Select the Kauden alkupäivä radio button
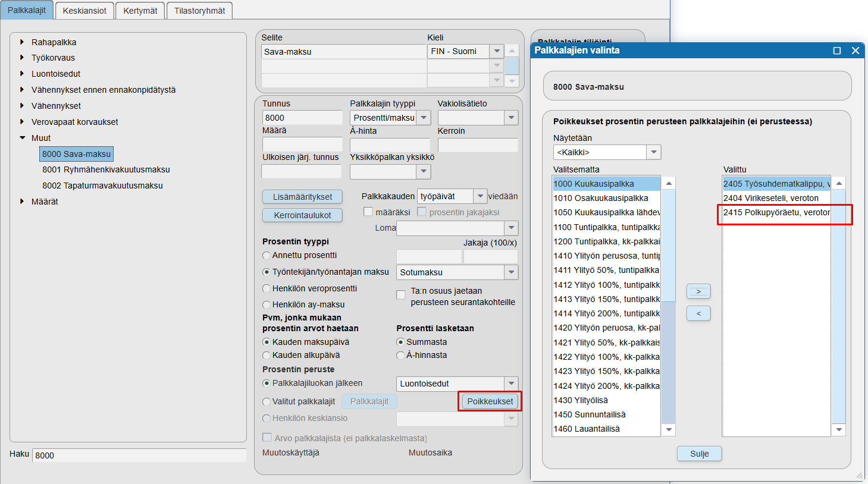This screenshot has height=484, width=868. click(267, 355)
